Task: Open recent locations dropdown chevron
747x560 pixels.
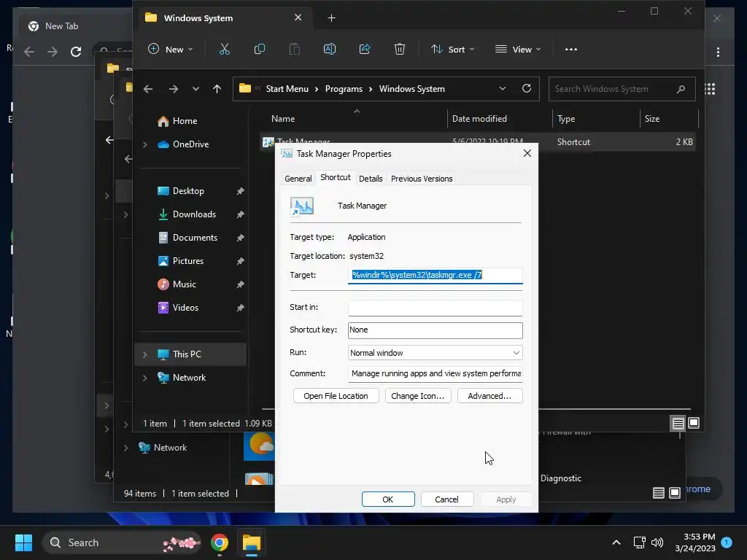Action: [196, 89]
